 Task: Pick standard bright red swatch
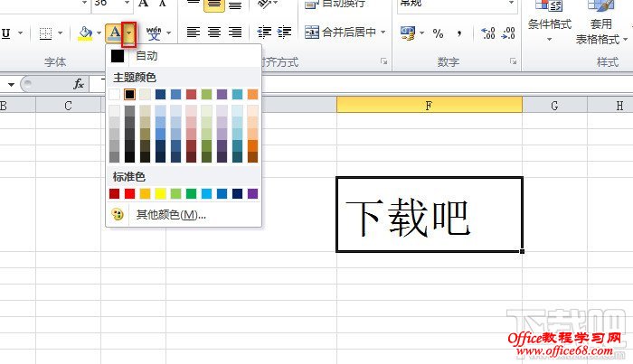pos(129,194)
